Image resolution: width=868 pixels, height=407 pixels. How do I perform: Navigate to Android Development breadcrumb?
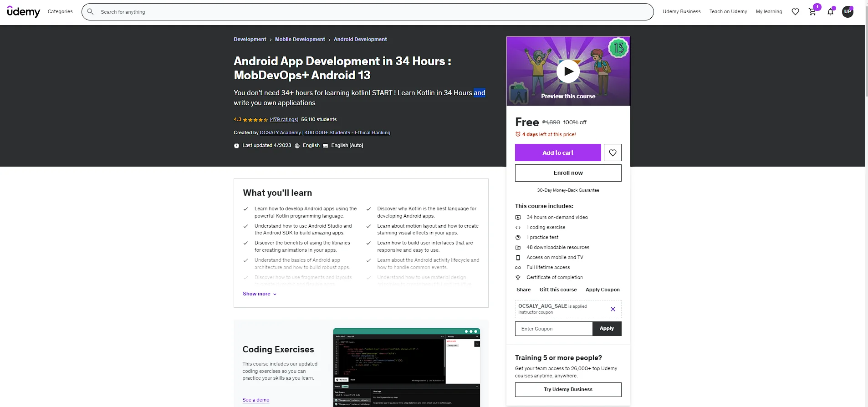click(x=360, y=39)
